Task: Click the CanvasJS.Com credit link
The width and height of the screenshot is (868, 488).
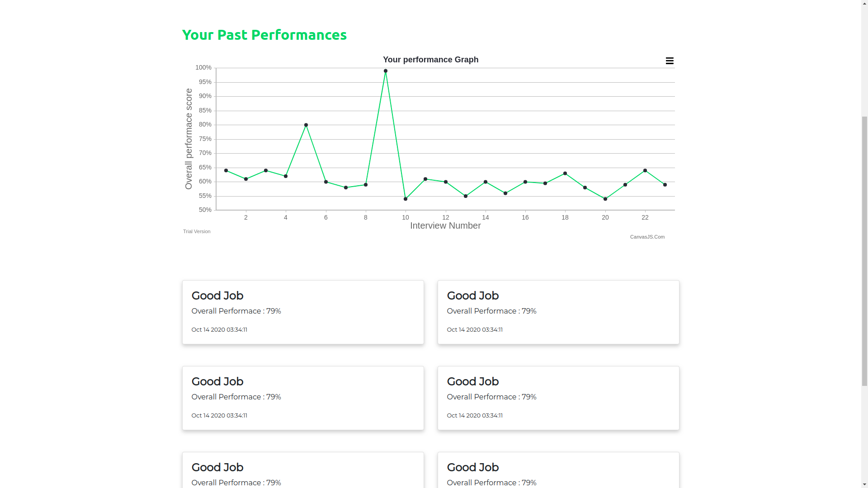Action: [x=647, y=237]
